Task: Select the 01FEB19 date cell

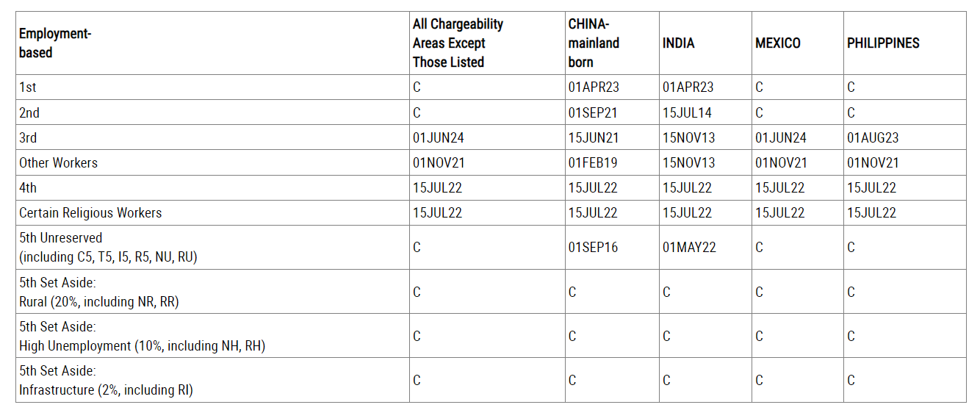Action: pyautogui.click(x=593, y=163)
